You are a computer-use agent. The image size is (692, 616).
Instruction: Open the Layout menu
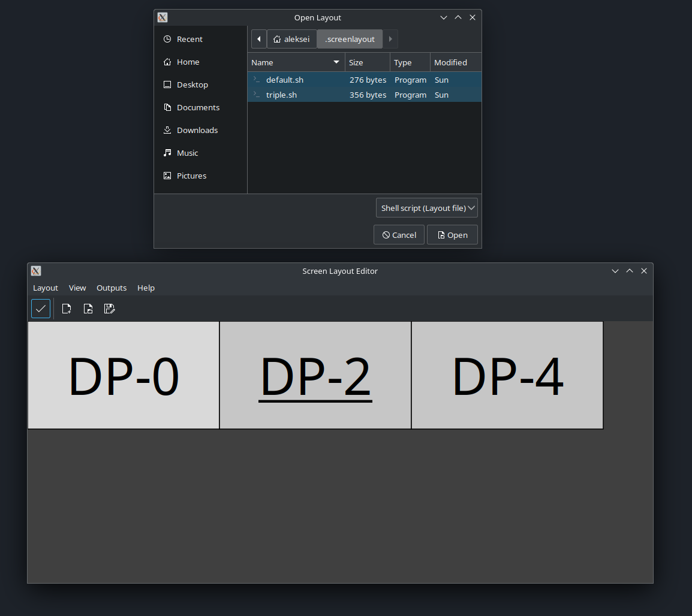(46, 288)
